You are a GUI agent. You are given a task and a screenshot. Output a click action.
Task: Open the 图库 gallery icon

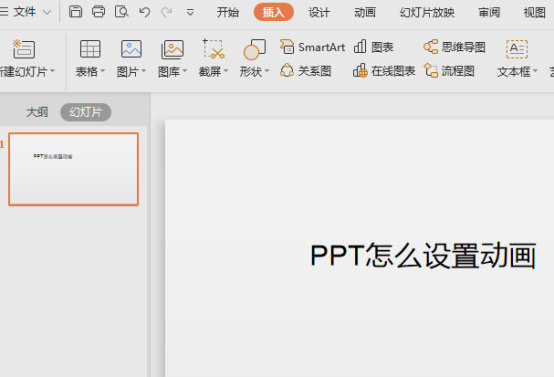[172, 49]
